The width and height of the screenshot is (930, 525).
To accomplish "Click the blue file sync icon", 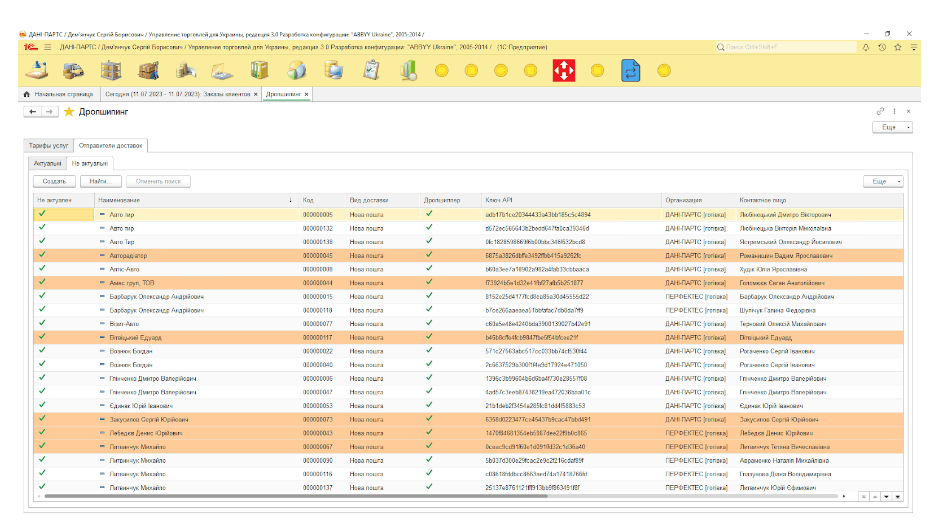I will [630, 70].
